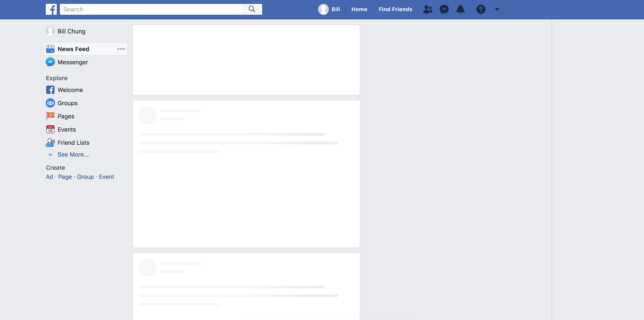Click the Help question mark icon
644x320 pixels.
pyautogui.click(x=480, y=9)
